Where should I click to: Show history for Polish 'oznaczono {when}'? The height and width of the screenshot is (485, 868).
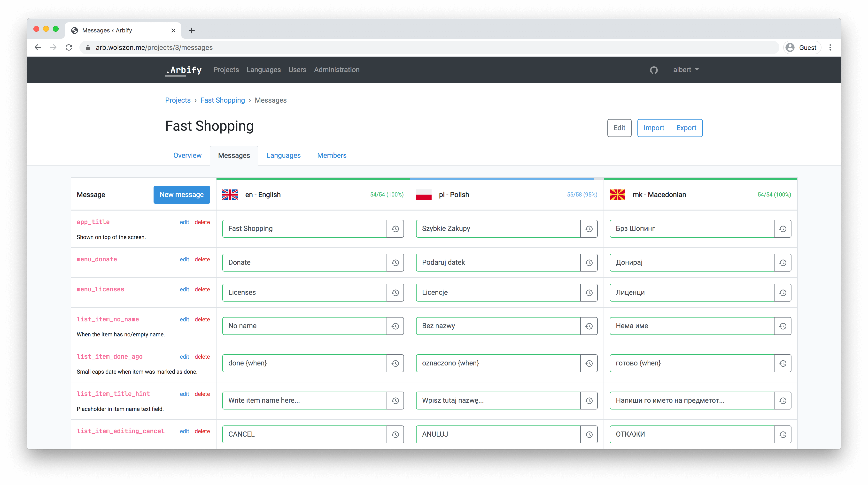[x=589, y=364]
